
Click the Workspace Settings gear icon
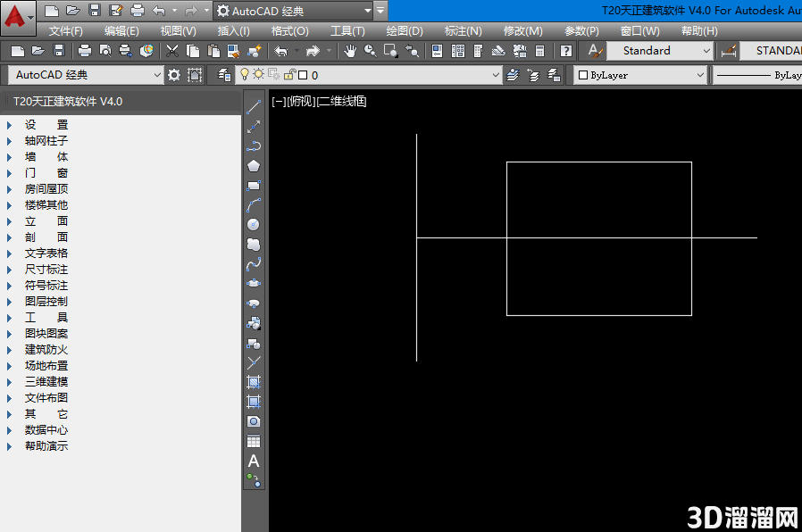point(174,75)
